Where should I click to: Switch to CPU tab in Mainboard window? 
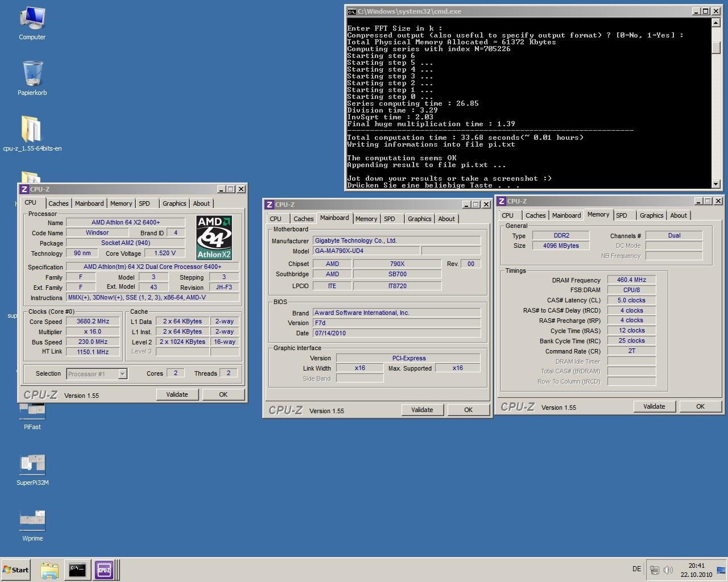pos(276,219)
